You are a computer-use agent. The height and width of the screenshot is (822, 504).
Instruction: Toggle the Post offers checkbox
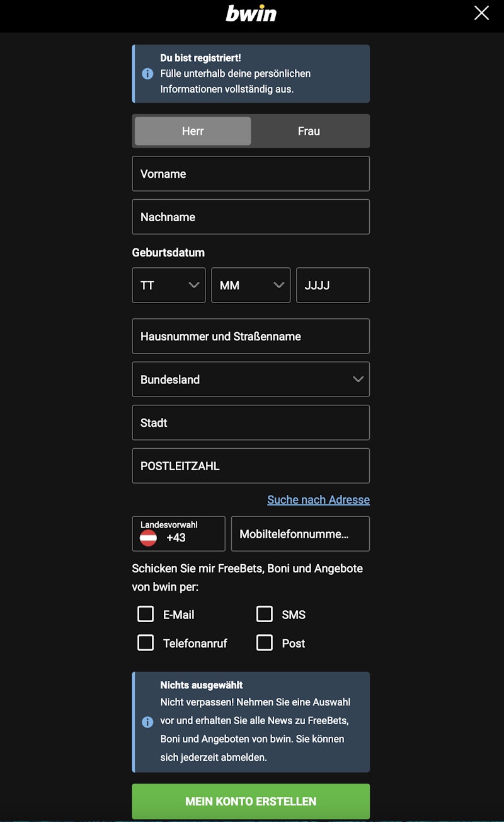click(265, 642)
